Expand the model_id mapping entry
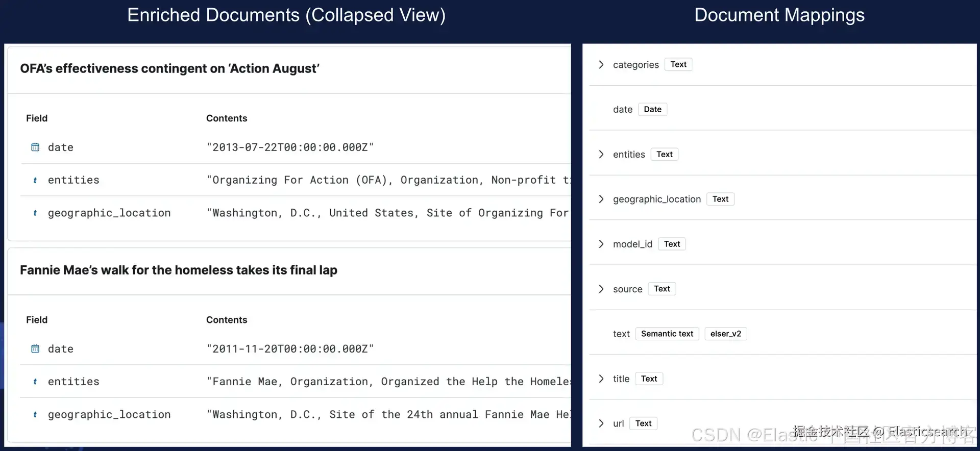The height and width of the screenshot is (451, 980). pyautogui.click(x=601, y=244)
